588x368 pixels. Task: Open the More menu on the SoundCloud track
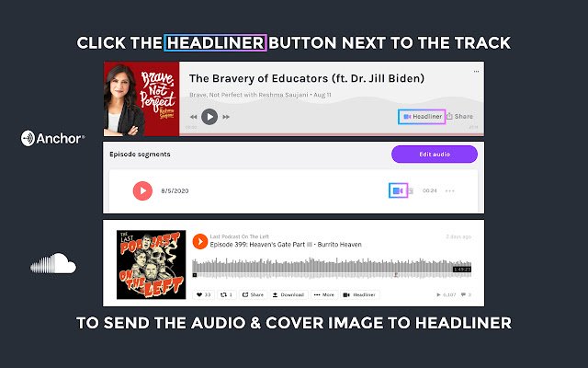(x=324, y=294)
